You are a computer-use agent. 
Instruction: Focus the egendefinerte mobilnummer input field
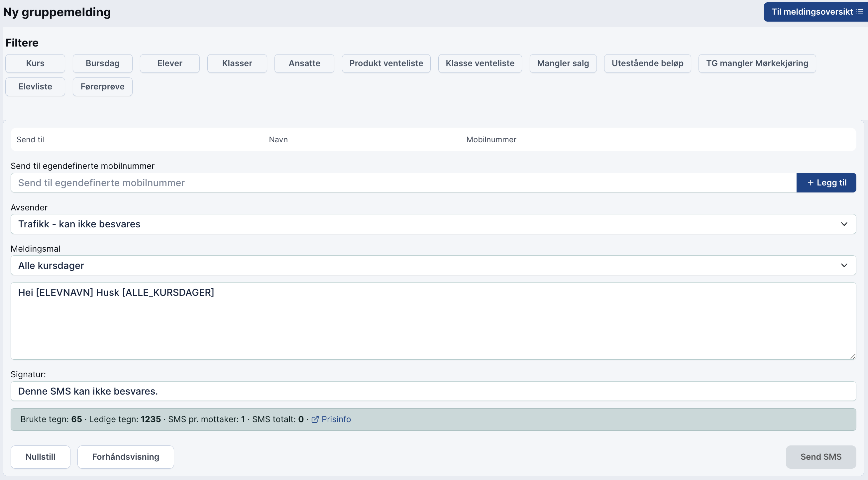point(403,183)
